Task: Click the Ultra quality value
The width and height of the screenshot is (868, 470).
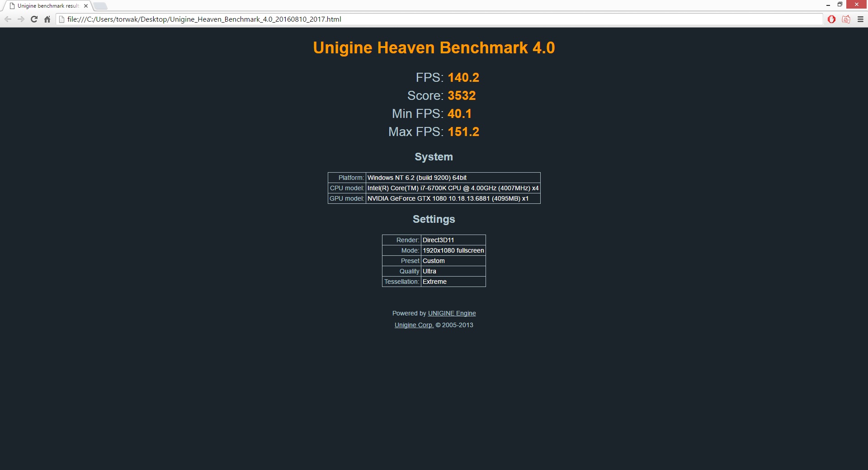Action: [453, 271]
